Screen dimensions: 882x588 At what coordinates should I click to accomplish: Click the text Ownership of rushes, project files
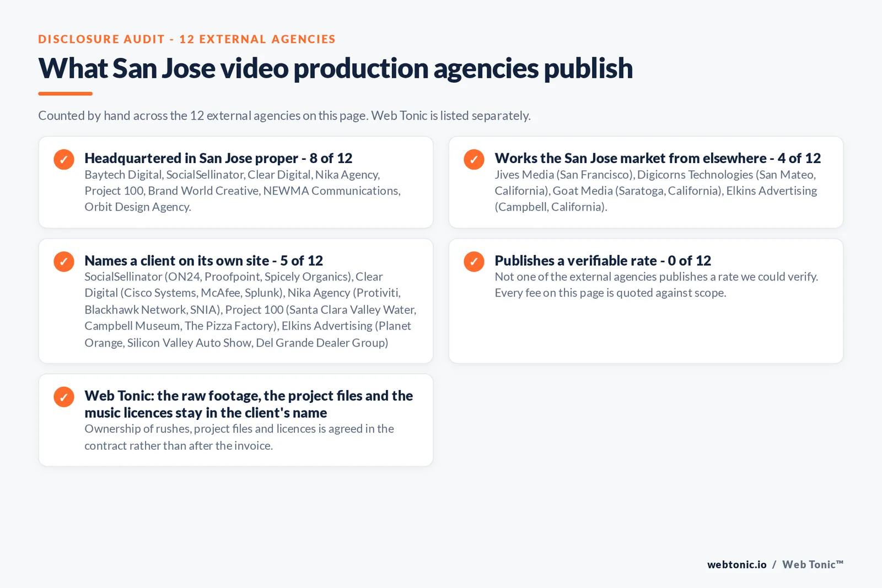coord(239,437)
